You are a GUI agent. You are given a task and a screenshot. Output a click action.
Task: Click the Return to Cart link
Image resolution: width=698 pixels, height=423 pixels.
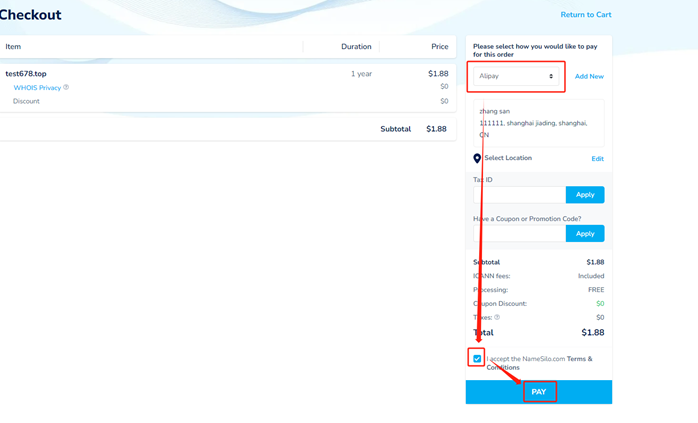[586, 15]
